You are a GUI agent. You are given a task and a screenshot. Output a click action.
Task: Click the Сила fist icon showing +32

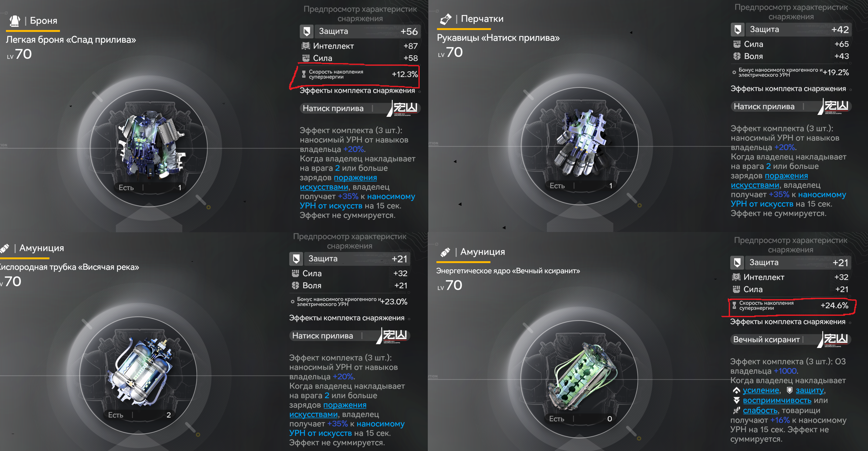295,273
